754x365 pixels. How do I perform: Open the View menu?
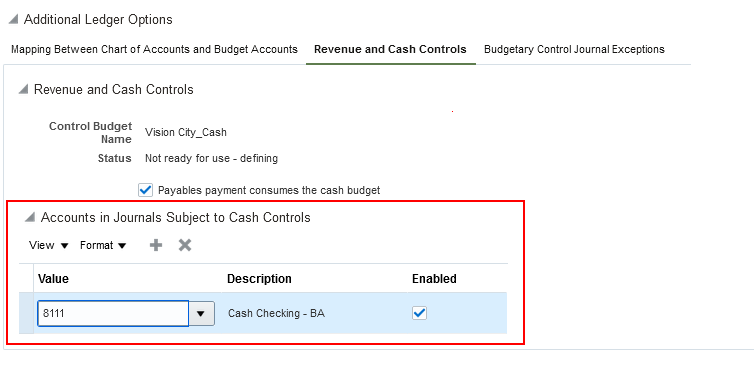pyautogui.click(x=49, y=245)
